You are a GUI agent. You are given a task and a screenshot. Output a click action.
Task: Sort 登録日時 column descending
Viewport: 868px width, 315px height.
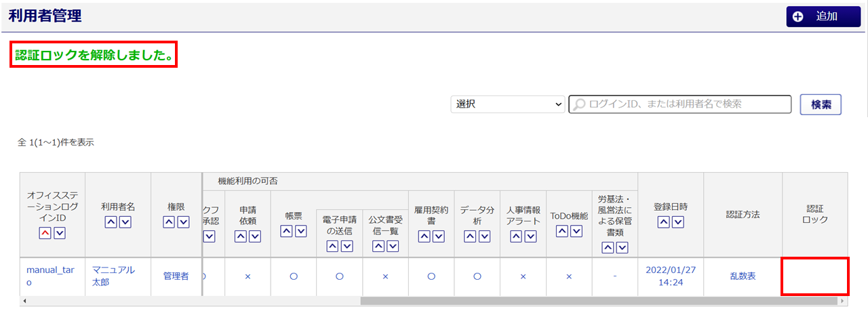[x=677, y=222]
